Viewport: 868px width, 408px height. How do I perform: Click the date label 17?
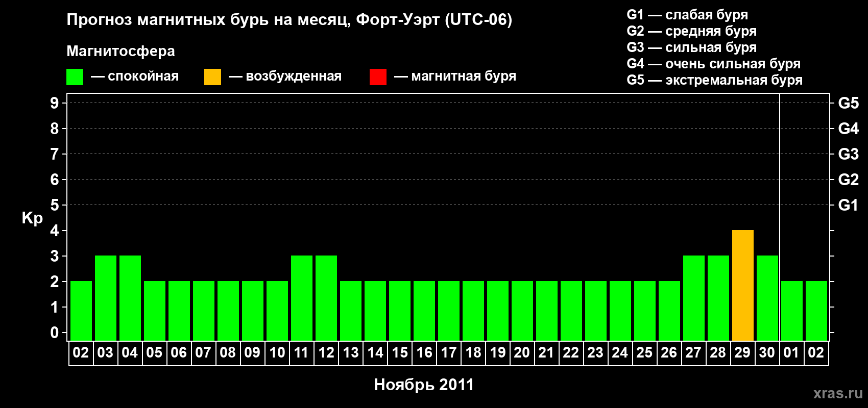(448, 352)
